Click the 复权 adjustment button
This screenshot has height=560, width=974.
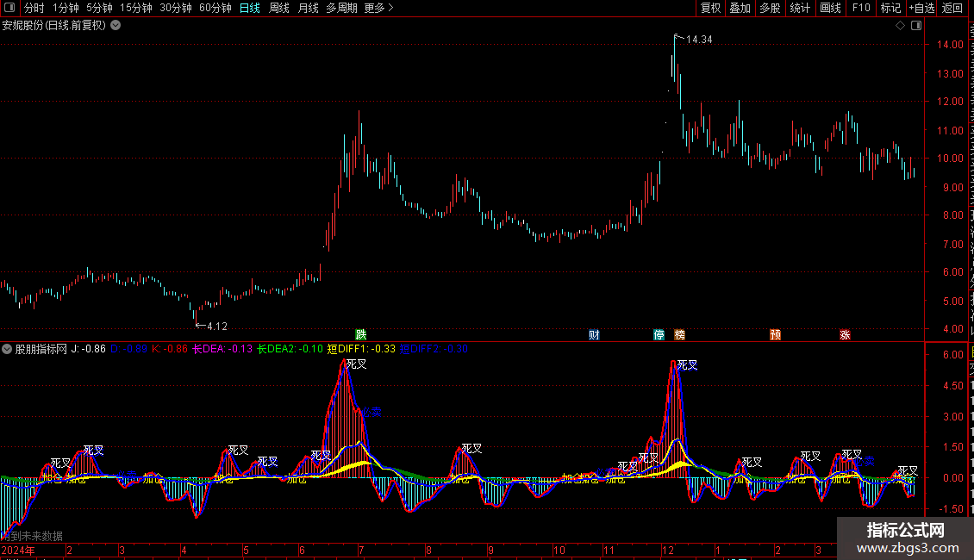pyautogui.click(x=710, y=8)
